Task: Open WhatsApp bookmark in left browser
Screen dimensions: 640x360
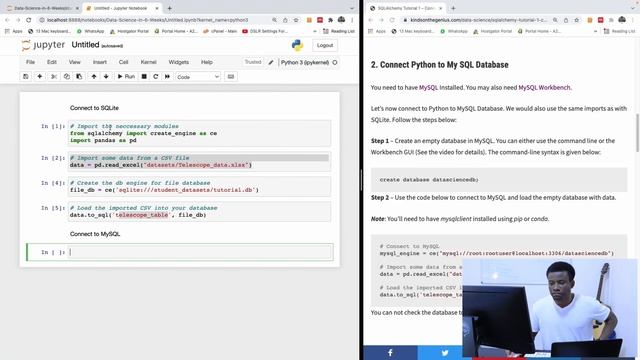Action: coord(91,31)
